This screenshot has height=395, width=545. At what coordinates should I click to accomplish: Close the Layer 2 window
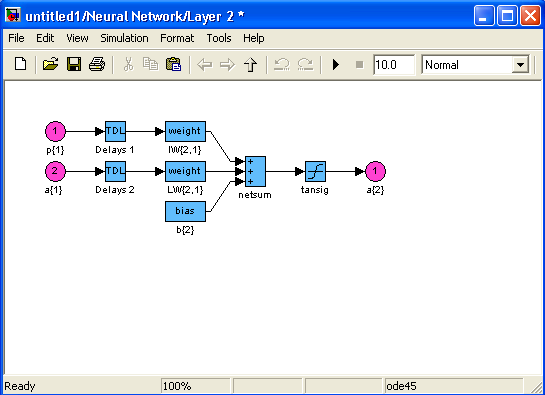click(530, 16)
